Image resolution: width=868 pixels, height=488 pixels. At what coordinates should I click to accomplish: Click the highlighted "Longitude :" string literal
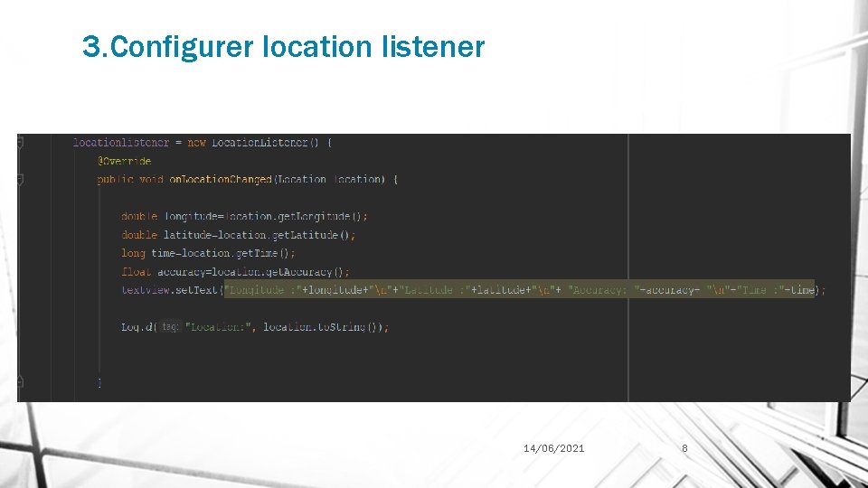click(x=262, y=290)
